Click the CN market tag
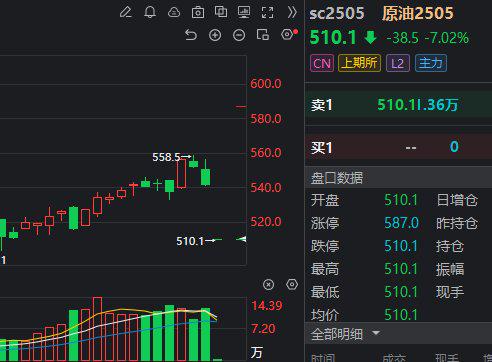The height and width of the screenshot is (362, 492). (322, 63)
